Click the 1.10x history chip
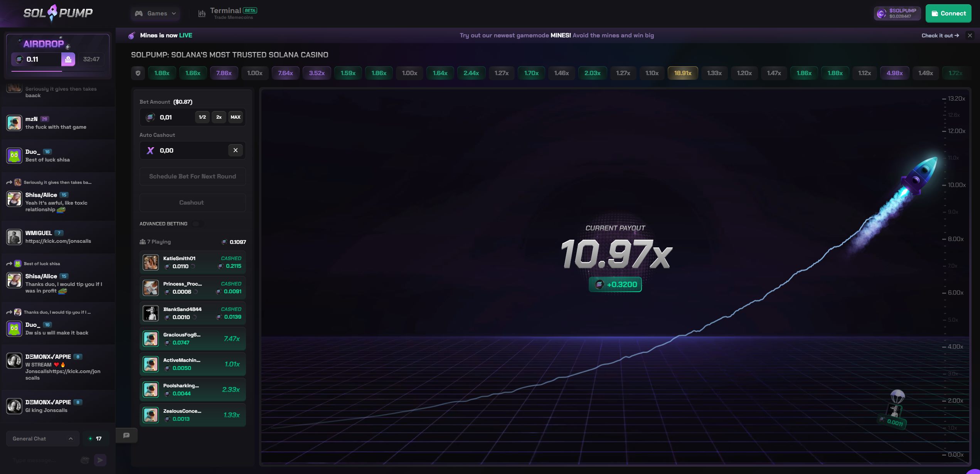The height and width of the screenshot is (474, 980). (652, 73)
